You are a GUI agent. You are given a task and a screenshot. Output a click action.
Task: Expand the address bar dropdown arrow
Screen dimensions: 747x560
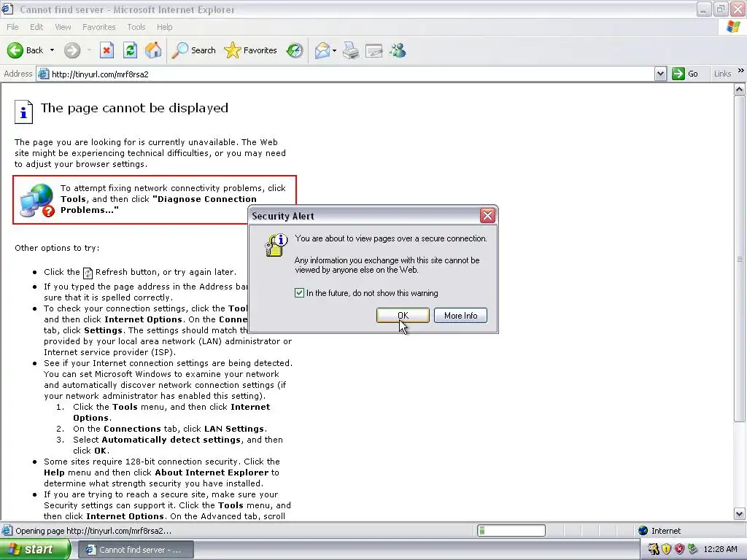coord(660,74)
